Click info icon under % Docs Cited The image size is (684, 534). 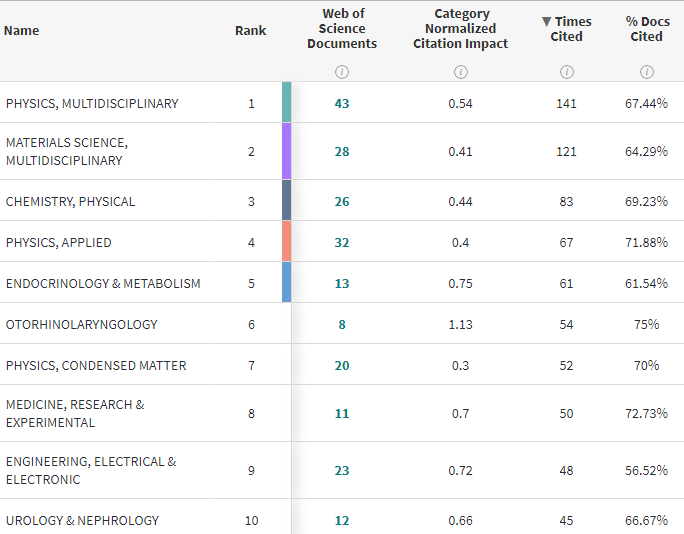(646, 72)
